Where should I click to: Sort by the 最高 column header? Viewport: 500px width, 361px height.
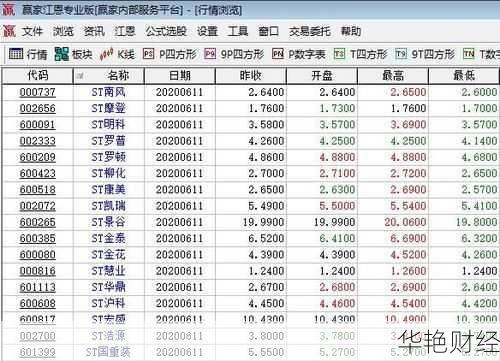coord(393,76)
